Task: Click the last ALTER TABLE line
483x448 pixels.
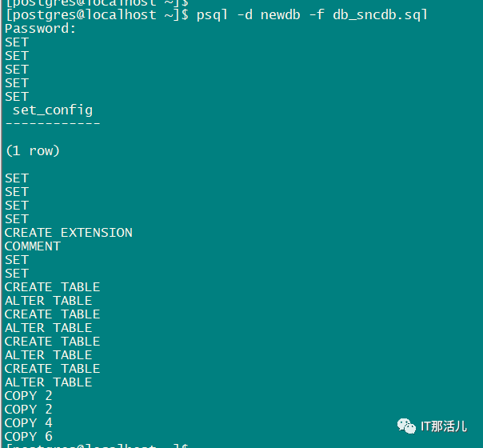Action: (49, 382)
